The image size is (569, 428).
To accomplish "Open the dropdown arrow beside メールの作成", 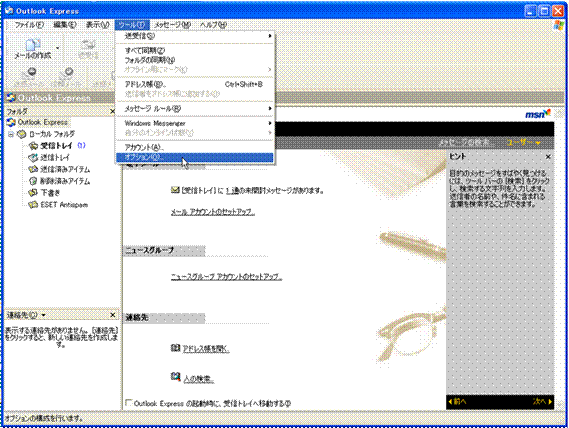I will (58, 48).
